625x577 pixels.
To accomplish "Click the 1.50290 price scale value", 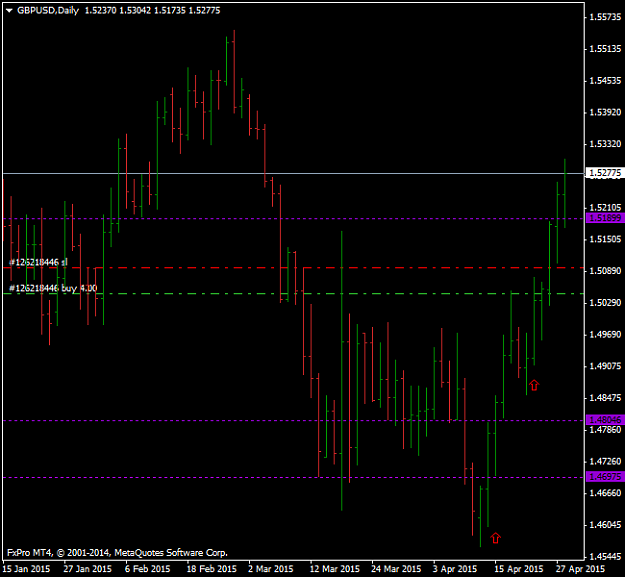I will (605, 302).
